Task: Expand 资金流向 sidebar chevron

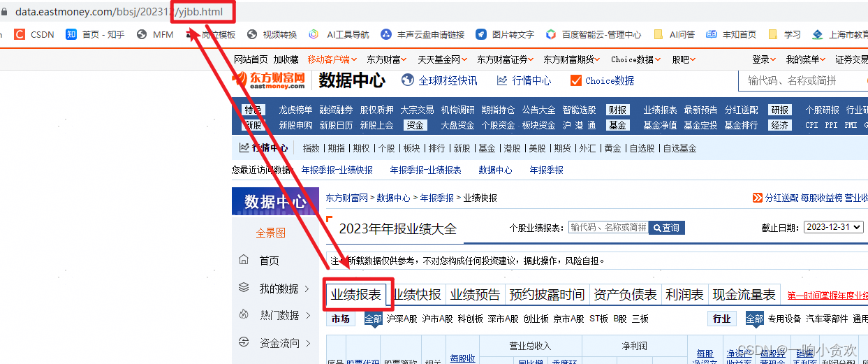Action: pyautogui.click(x=307, y=343)
